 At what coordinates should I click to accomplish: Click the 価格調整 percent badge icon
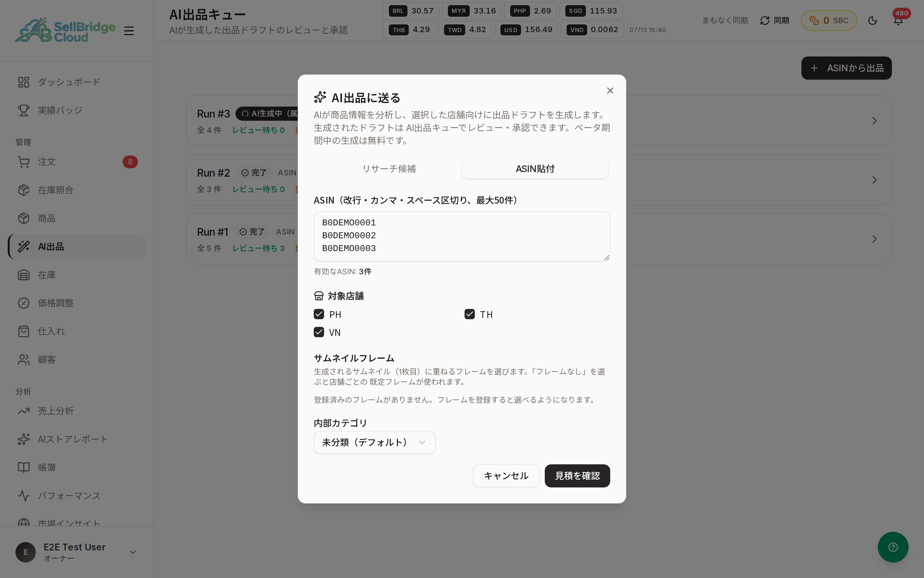24,303
